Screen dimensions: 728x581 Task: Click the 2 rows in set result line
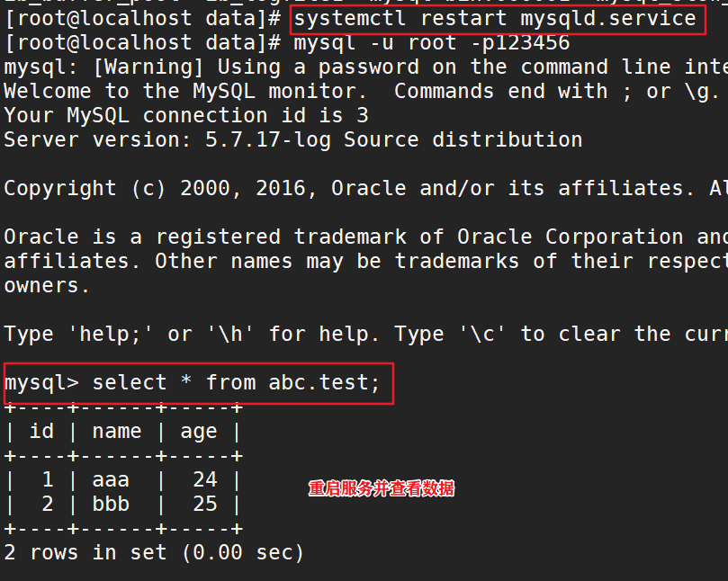tap(154, 553)
